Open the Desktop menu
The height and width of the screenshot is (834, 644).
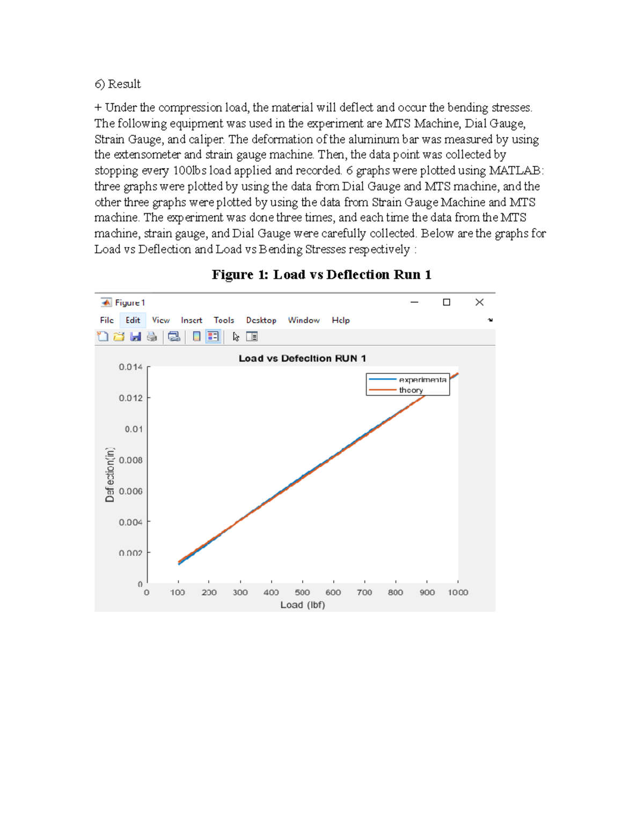coord(261,320)
